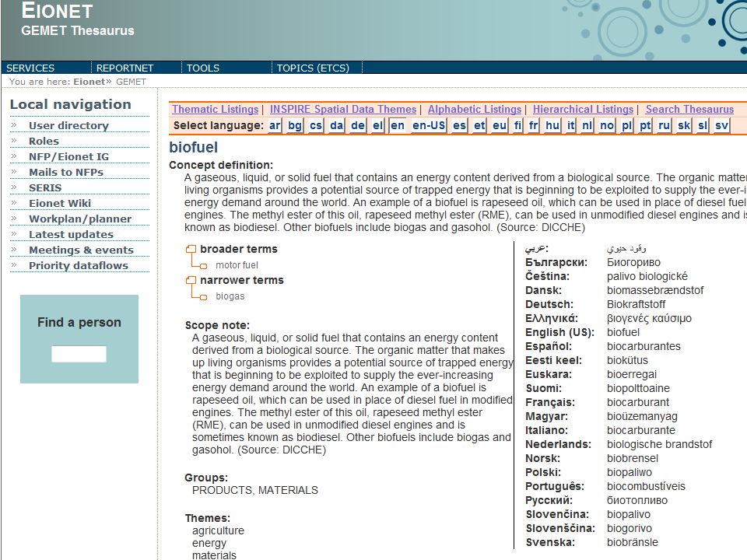This screenshot has height=560, width=747.
Task: Select language en
Action: [x=398, y=126]
